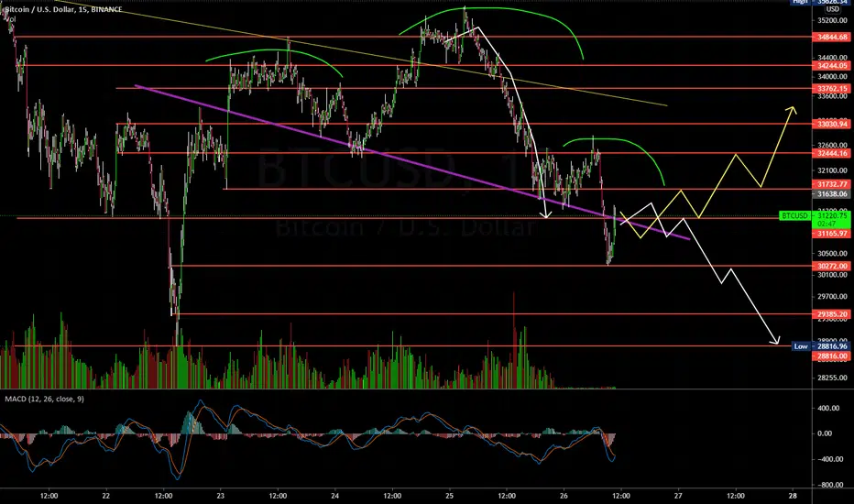This screenshot has height=504, width=854.
Task: Click the 28816.96 low price label
Action: [x=833, y=346]
